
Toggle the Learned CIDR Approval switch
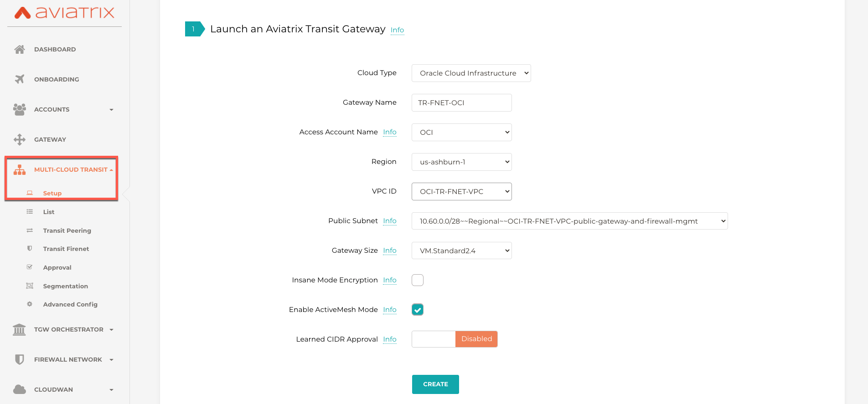[x=455, y=339]
